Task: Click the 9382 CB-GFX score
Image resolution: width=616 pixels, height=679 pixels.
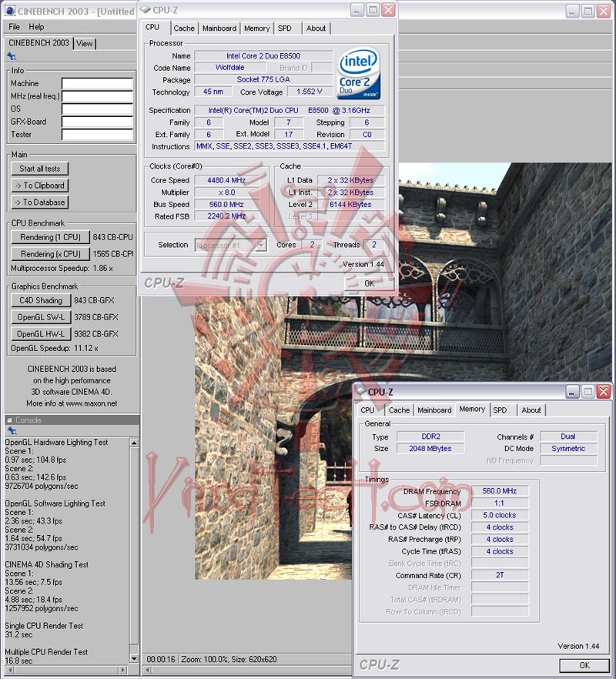Action: pyautogui.click(x=96, y=334)
